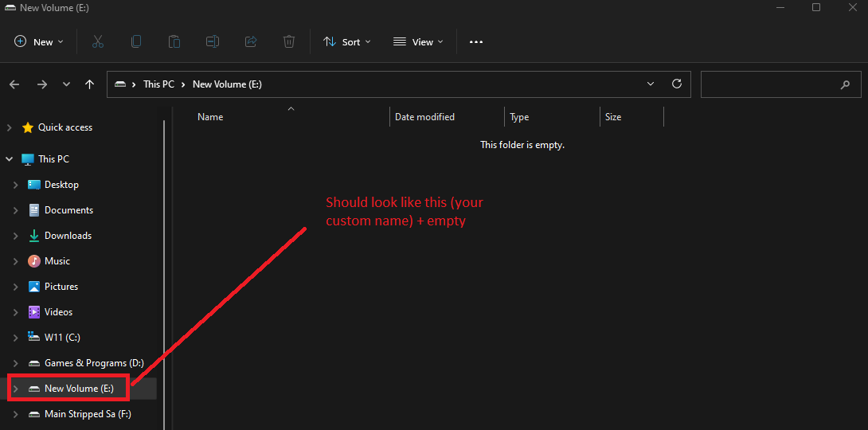The image size is (868, 430).
Task: Collapse the This PC tree node
Action: [x=10, y=159]
